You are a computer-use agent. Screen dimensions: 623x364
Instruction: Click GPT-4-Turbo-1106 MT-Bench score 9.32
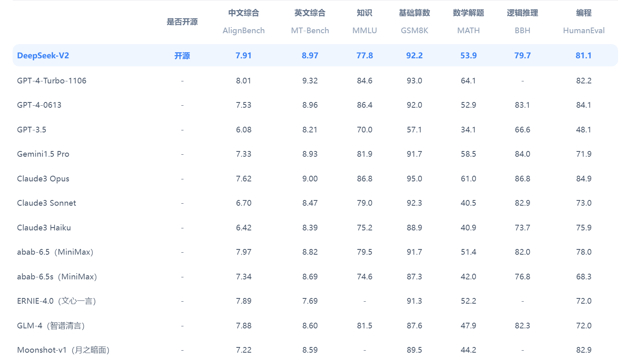click(310, 81)
